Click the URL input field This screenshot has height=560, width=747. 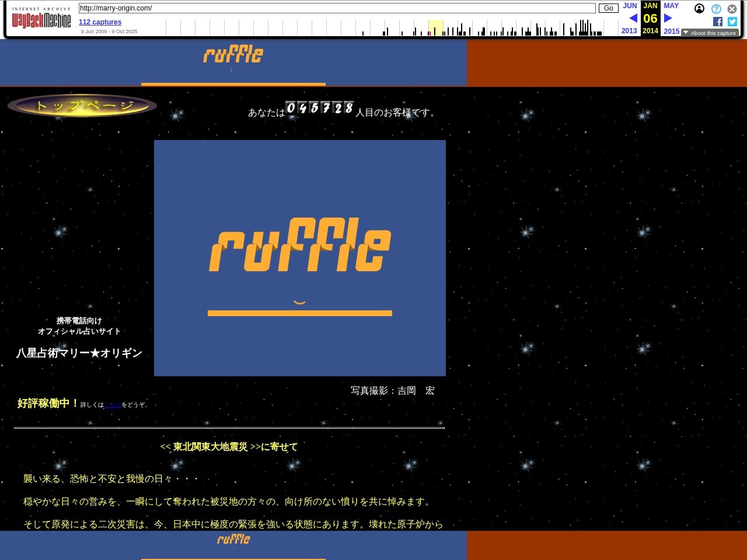pyautogui.click(x=337, y=8)
